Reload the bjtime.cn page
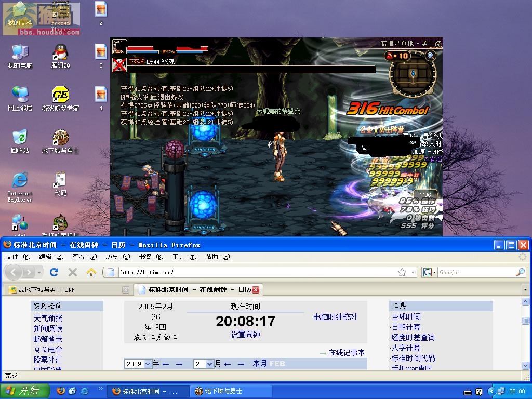The image size is (532, 399). click(54, 272)
